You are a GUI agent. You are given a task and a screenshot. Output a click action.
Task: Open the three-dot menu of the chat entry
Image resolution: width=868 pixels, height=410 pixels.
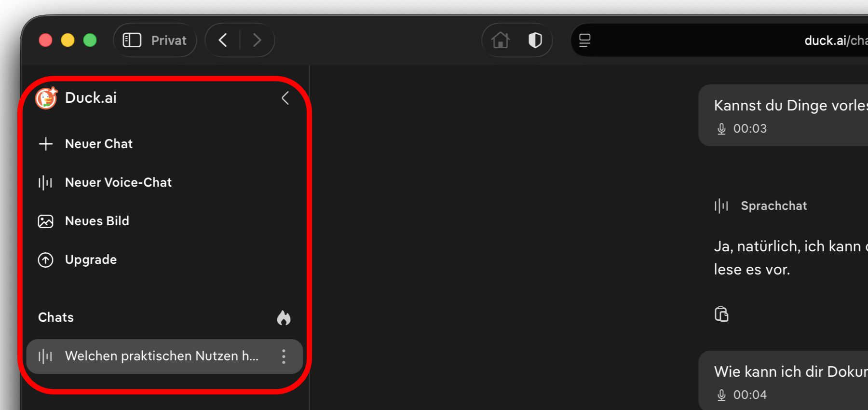284,356
